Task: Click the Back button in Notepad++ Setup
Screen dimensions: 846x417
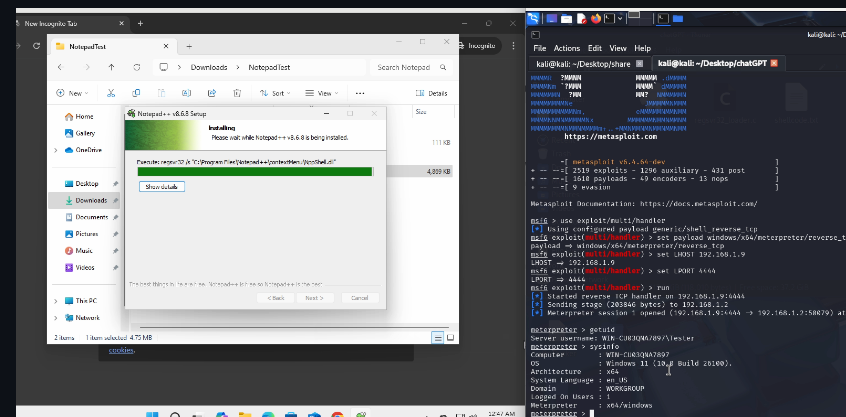Action: [x=275, y=298]
